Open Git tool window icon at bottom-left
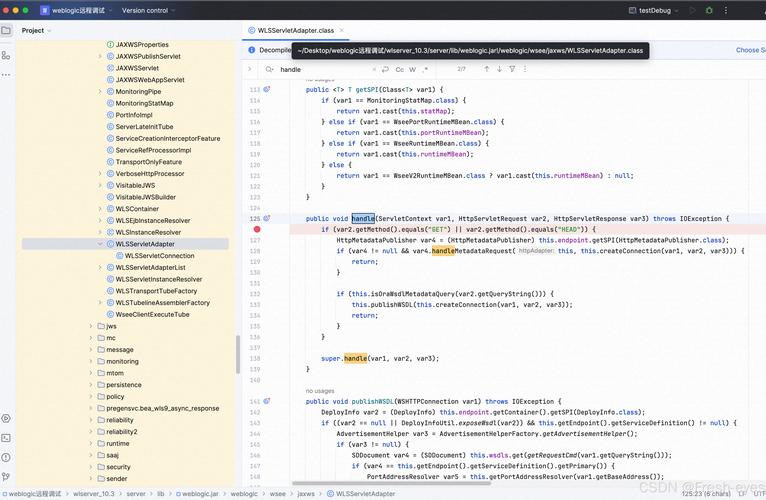This screenshot has height=500, width=766. click(x=6, y=477)
